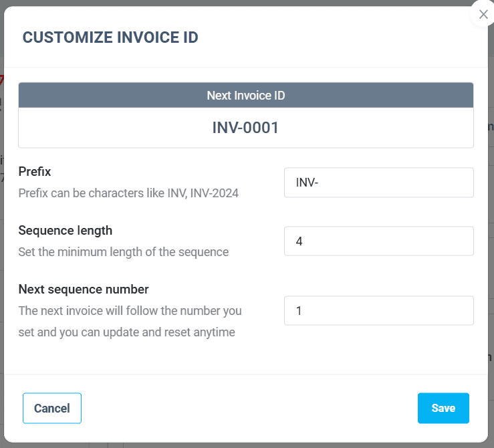Save the invoice ID settings

coord(443,408)
